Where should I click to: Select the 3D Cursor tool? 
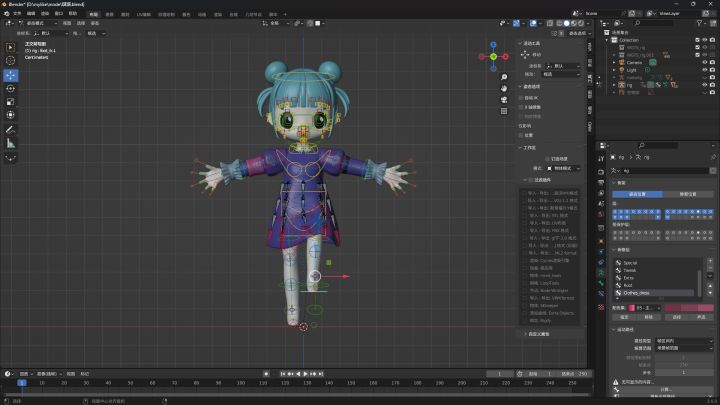10,61
